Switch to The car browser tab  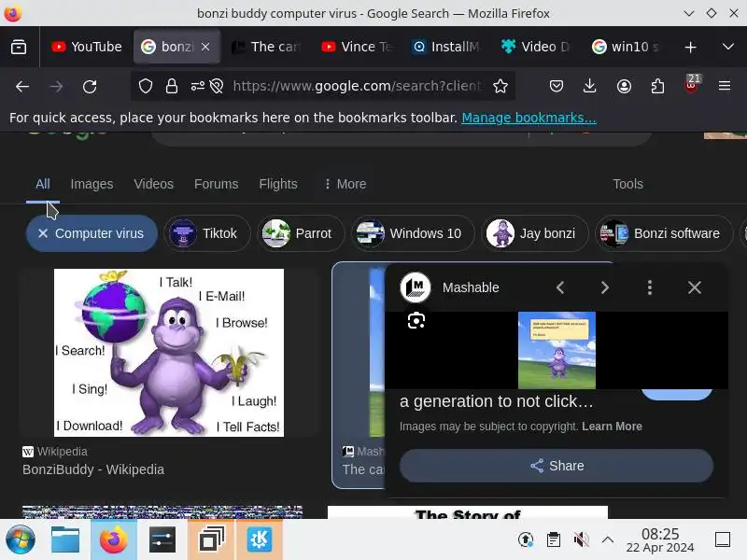point(267,47)
